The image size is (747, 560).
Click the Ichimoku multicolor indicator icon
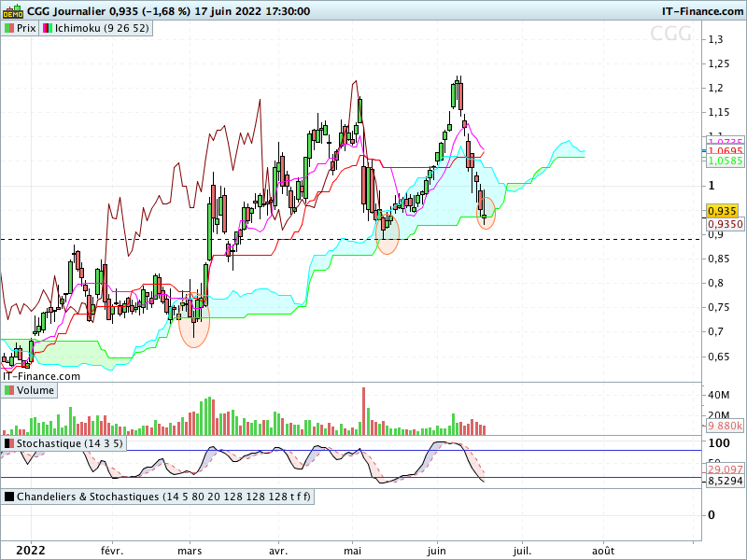tap(48, 28)
